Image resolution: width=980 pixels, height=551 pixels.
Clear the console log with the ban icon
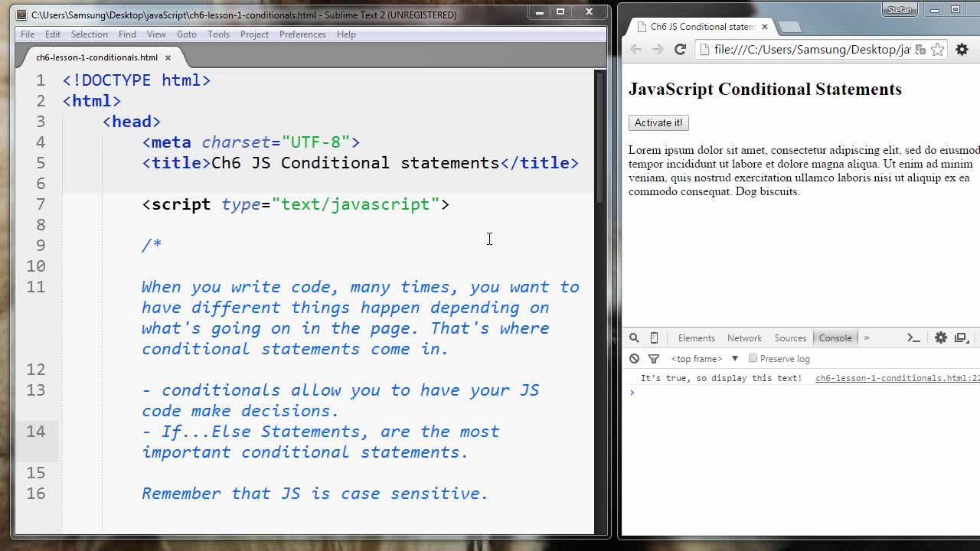click(634, 359)
